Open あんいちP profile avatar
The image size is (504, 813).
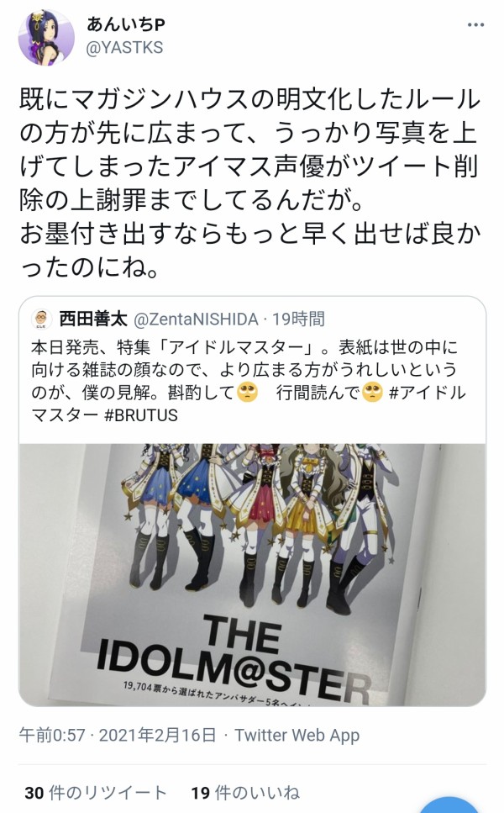pos(46,37)
